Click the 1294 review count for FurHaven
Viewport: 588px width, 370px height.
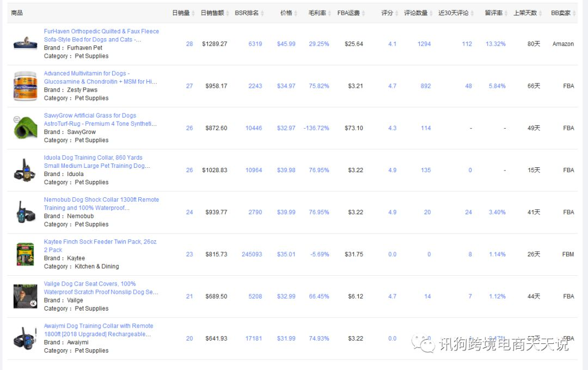[x=424, y=44]
